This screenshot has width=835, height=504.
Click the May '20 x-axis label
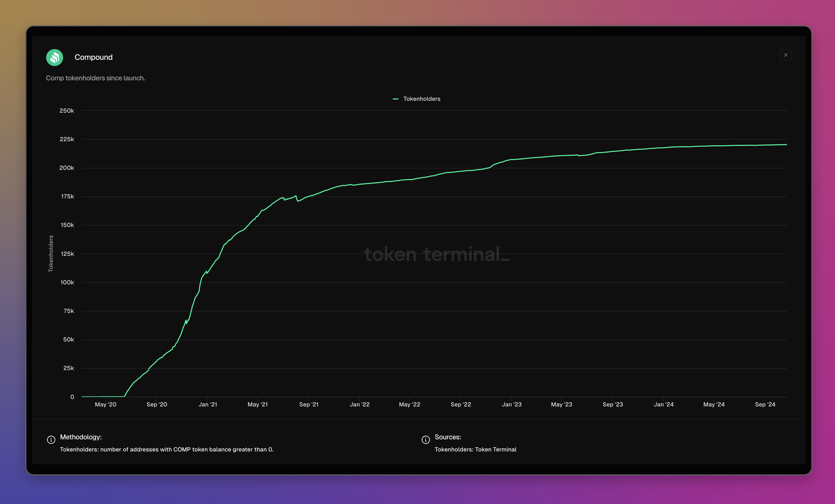point(106,405)
